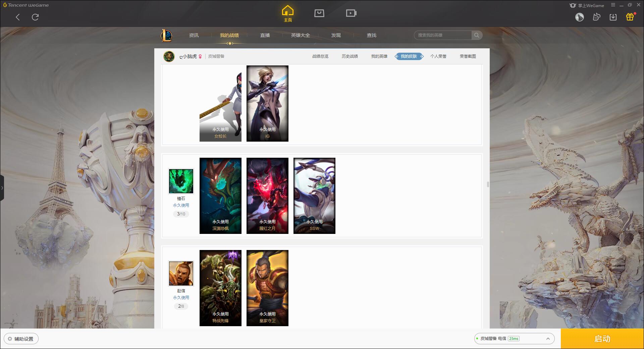The height and width of the screenshot is (349, 644).
Task: Switch to 个人荣誉 section
Action: [438, 56]
